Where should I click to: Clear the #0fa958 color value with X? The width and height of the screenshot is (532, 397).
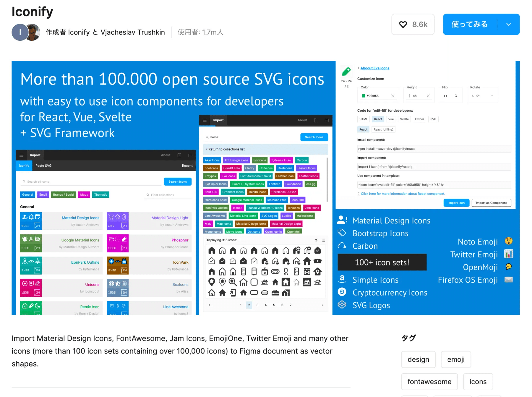pyautogui.click(x=393, y=96)
